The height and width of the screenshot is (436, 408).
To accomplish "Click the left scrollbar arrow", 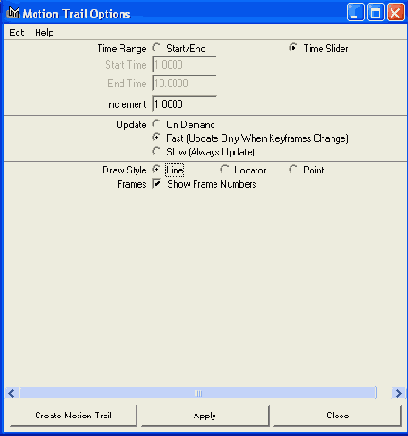I will pyautogui.click(x=11, y=393).
